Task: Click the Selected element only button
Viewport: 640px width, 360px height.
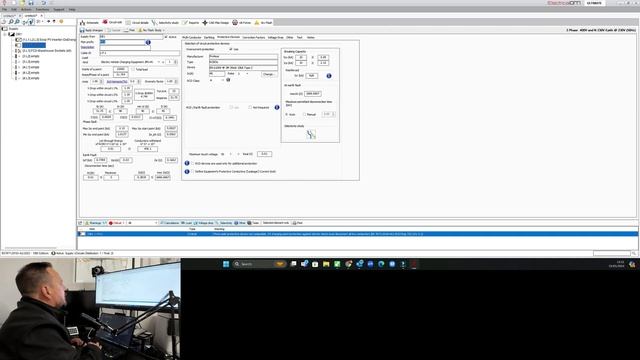Action: pos(276,223)
